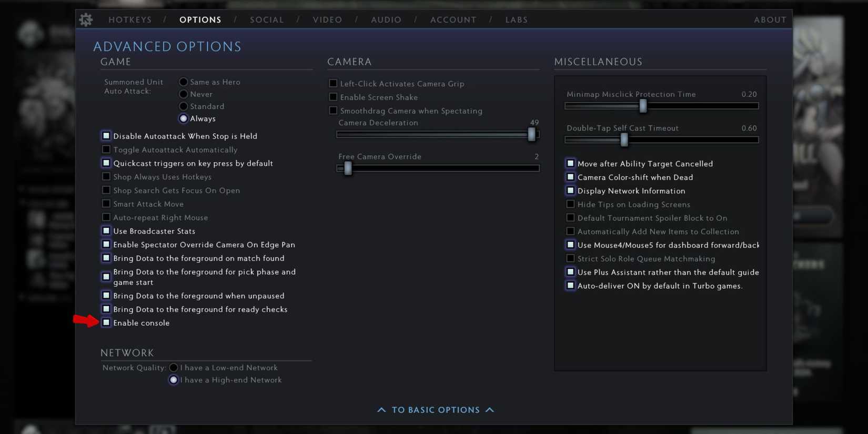The image size is (868, 434).
Task: Open the Audio settings tab
Action: click(386, 20)
